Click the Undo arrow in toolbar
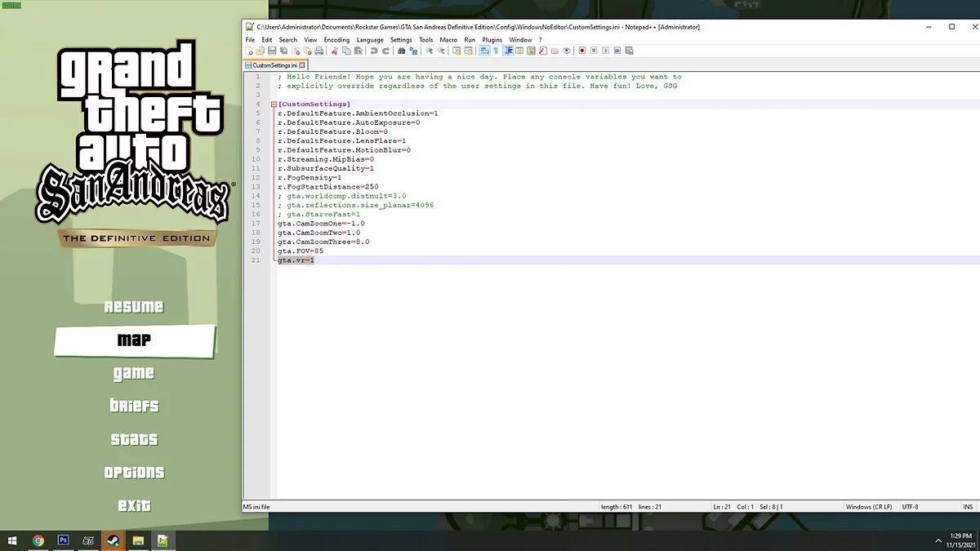Viewport: 980px width, 551px height. click(x=374, y=51)
